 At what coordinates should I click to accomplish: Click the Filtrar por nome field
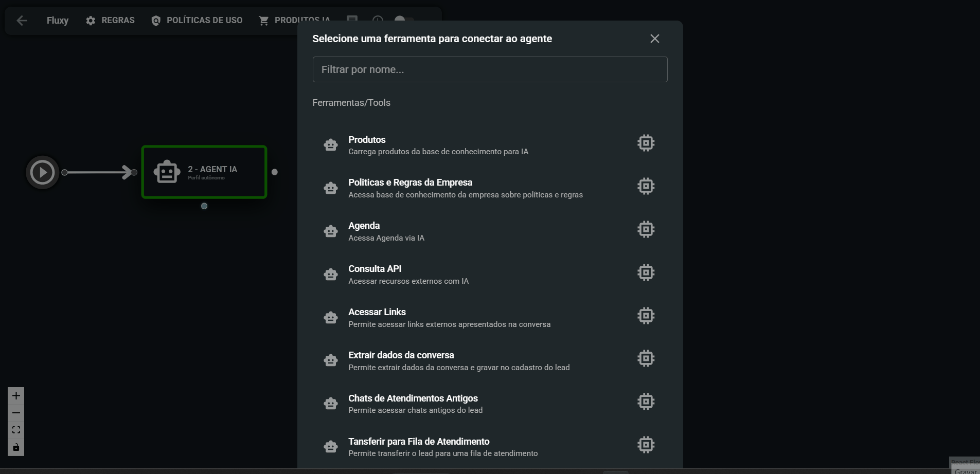pyautogui.click(x=490, y=69)
